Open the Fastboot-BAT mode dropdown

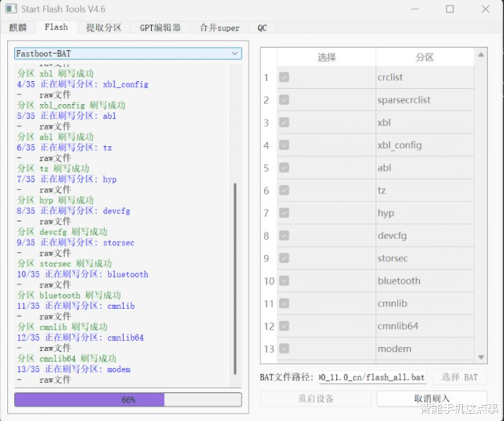tap(127, 53)
